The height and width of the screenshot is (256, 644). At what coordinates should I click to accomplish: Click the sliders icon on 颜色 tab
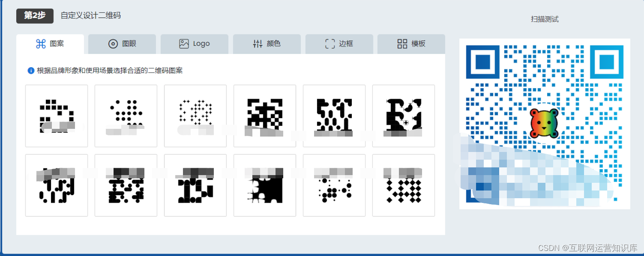(x=258, y=44)
